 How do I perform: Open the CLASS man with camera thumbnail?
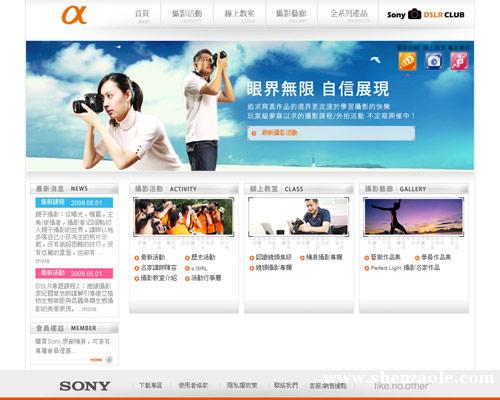tap(299, 217)
